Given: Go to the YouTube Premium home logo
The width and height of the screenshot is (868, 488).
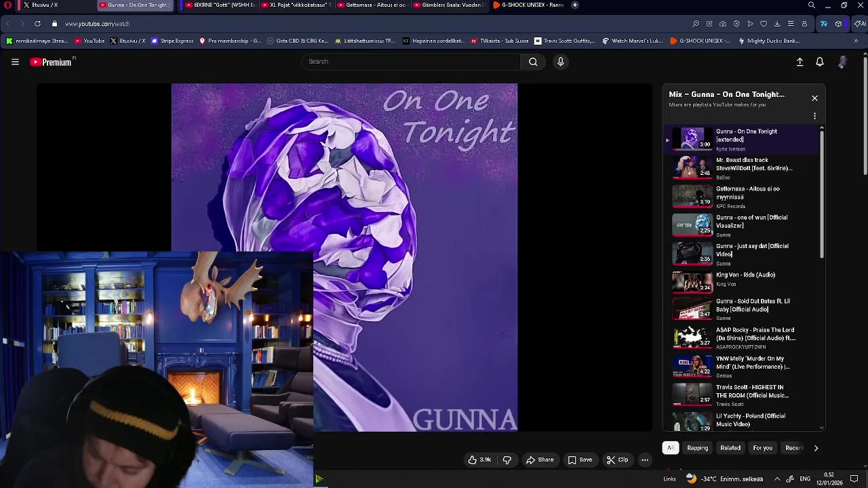Looking at the screenshot, I should [x=51, y=62].
